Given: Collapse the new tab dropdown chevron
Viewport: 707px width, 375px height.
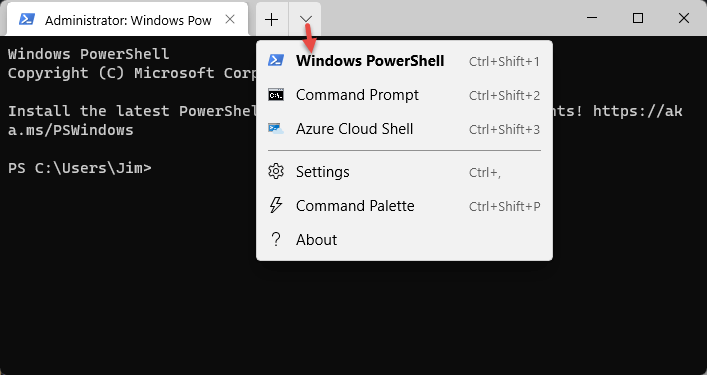Looking at the screenshot, I should (305, 19).
